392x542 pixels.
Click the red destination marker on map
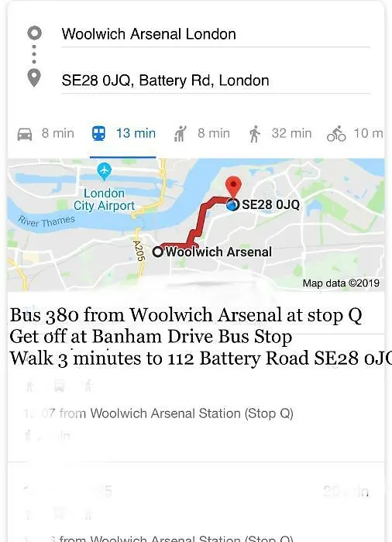click(x=233, y=187)
